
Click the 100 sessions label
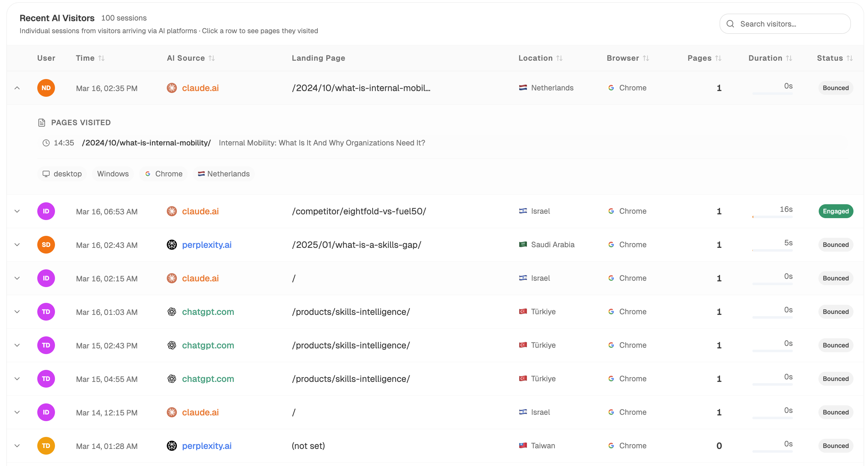tap(124, 18)
